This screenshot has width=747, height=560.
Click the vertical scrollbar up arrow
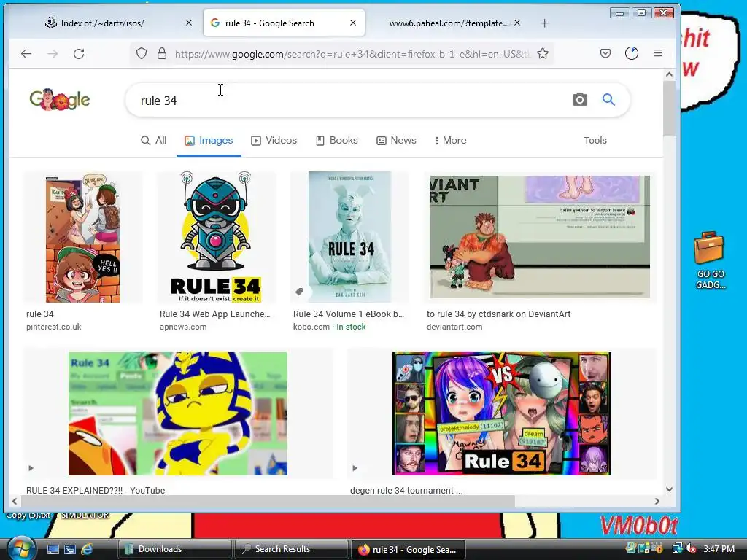click(x=669, y=74)
